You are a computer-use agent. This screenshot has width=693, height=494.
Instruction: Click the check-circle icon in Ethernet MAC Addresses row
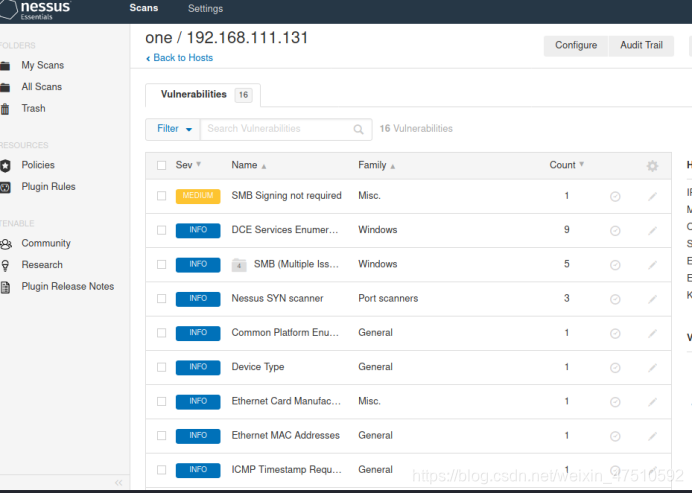point(615,436)
